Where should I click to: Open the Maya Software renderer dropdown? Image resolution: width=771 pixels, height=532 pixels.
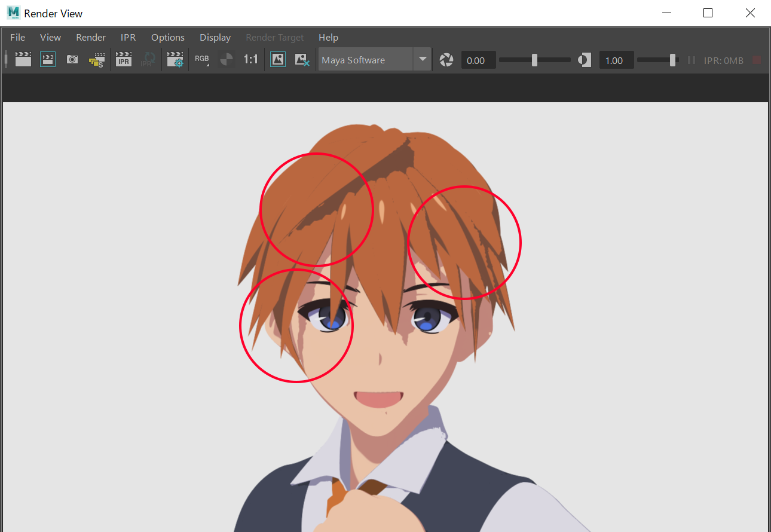(366, 60)
